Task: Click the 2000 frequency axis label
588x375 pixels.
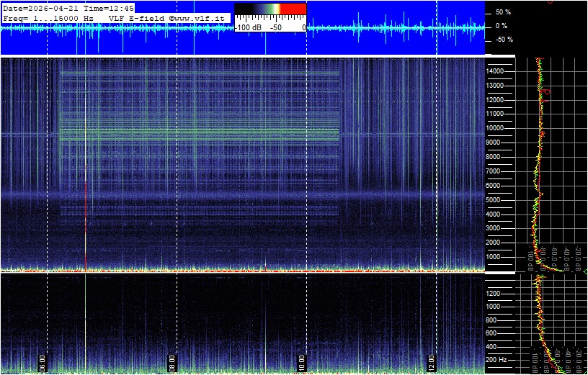Action: pos(494,243)
